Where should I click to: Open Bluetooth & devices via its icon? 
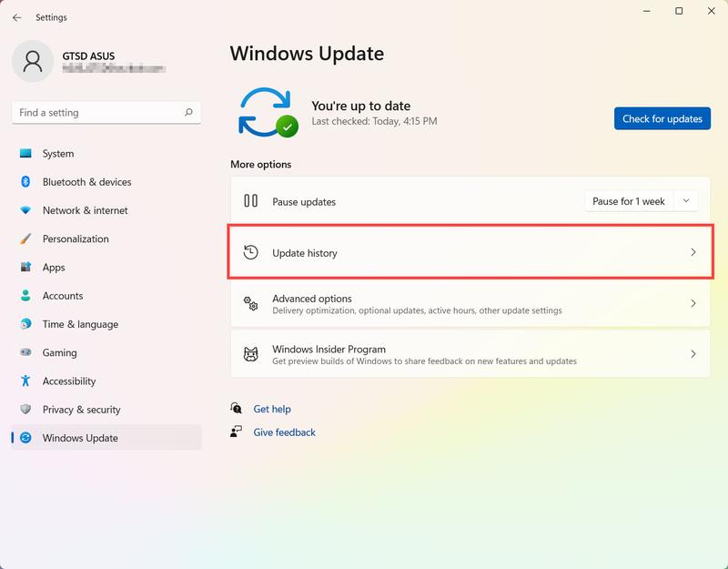point(26,182)
